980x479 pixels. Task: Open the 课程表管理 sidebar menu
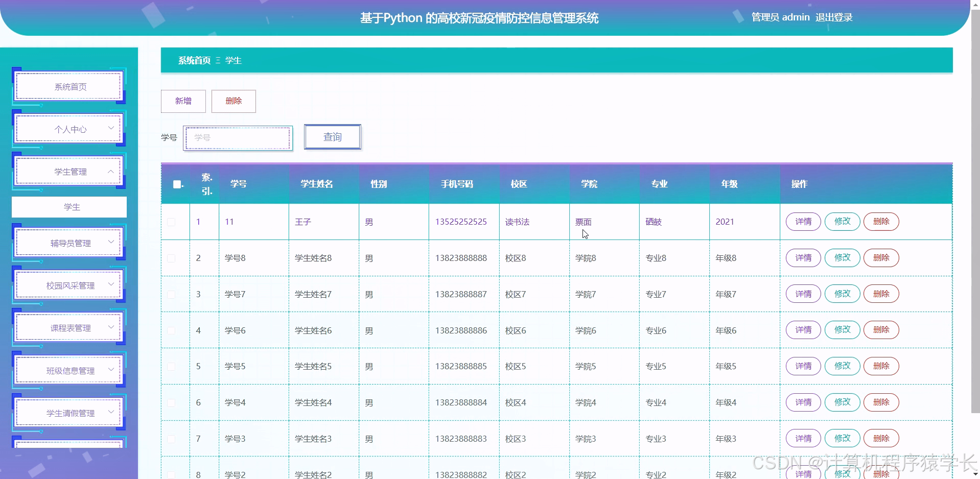pos(69,327)
